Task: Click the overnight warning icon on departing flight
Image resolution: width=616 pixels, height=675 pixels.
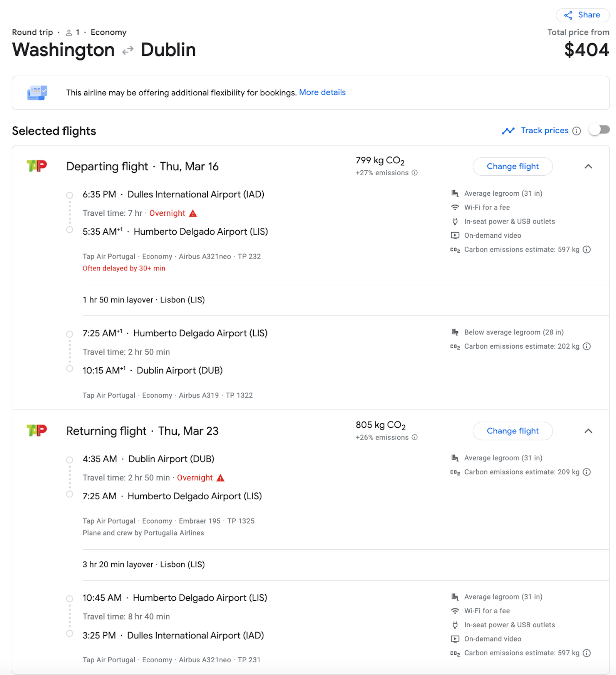Action: point(193,213)
